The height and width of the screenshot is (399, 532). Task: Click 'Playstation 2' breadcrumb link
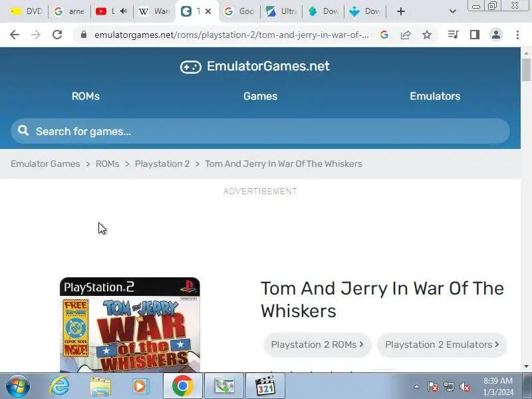(x=162, y=164)
